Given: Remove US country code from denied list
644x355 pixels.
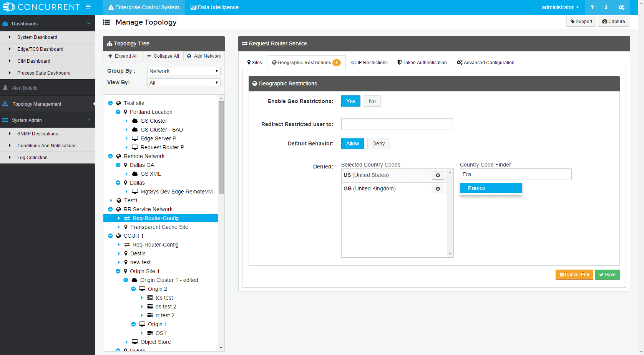Looking at the screenshot, I should [x=438, y=175].
